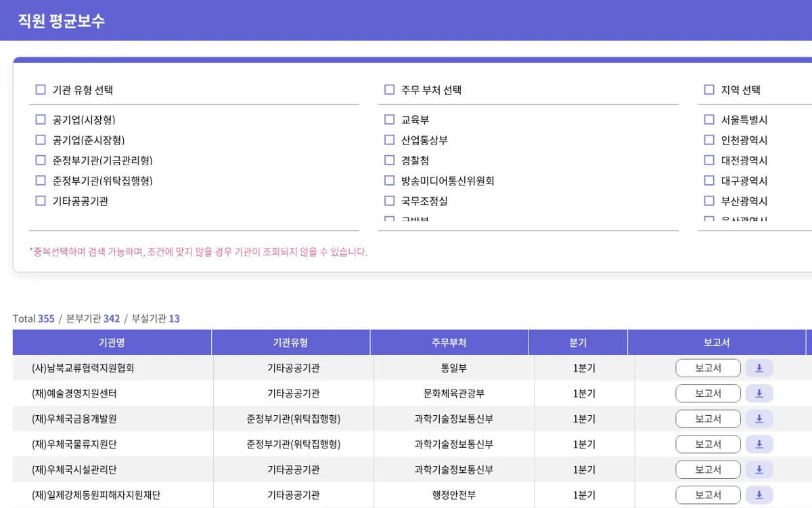Download report for (재)일제강제동원피해자지원재단
Image resolution: width=812 pixels, height=508 pixels.
(x=759, y=495)
